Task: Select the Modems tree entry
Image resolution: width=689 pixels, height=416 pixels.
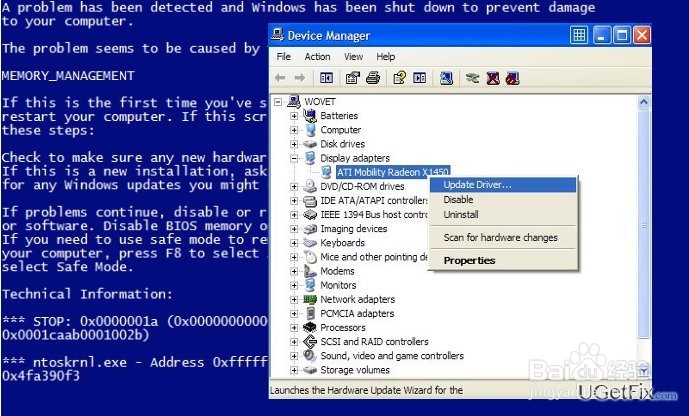Action: (337, 271)
